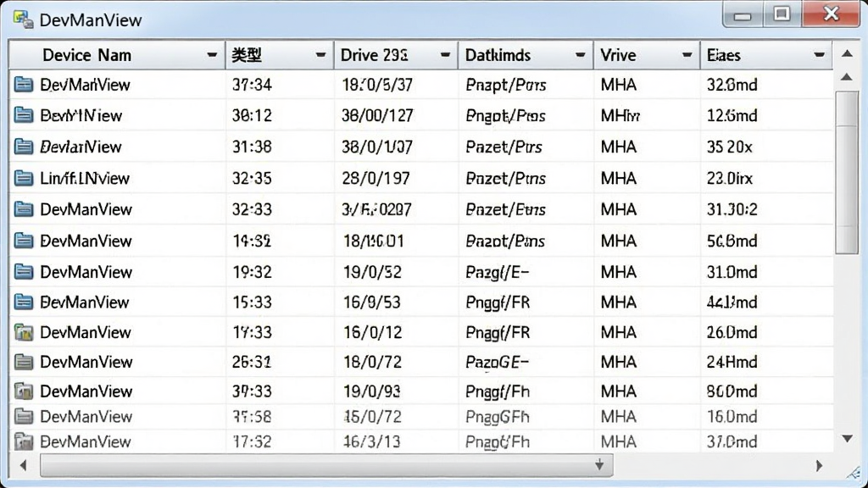This screenshot has width=868, height=488.
Task: Click the drive value 19/0/52
Action: (371, 272)
